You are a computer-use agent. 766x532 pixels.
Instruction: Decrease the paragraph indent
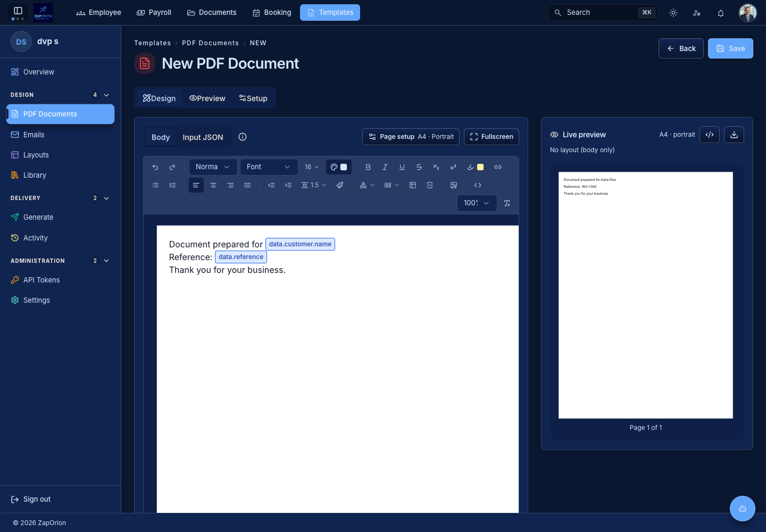271,185
